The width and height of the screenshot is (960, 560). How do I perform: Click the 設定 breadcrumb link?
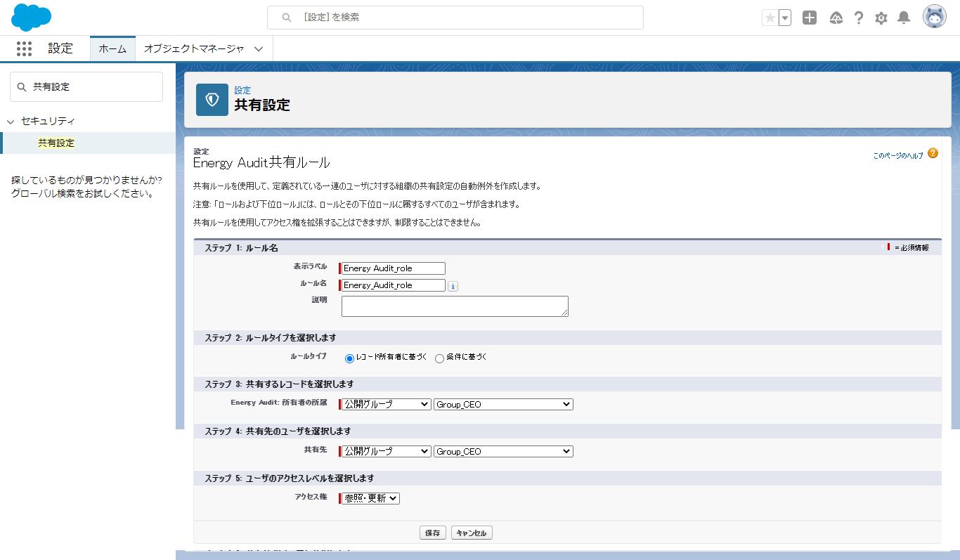(242, 91)
